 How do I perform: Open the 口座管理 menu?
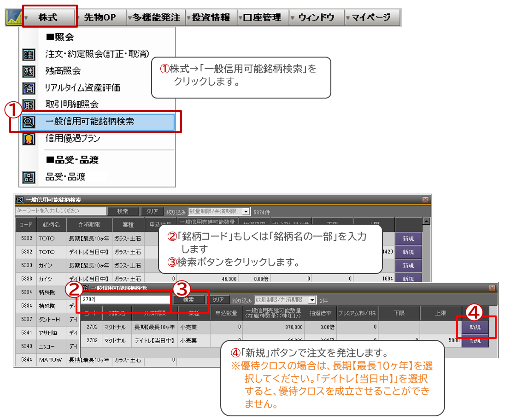(262, 17)
